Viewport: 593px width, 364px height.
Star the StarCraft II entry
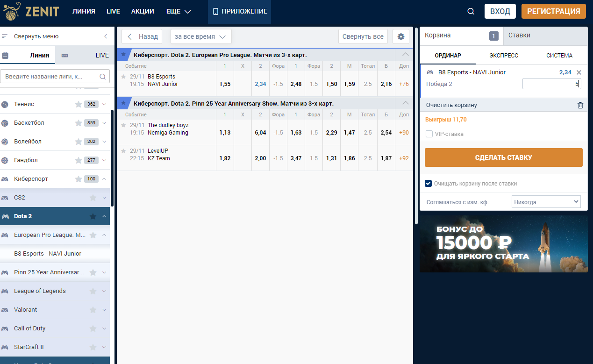[93, 347]
